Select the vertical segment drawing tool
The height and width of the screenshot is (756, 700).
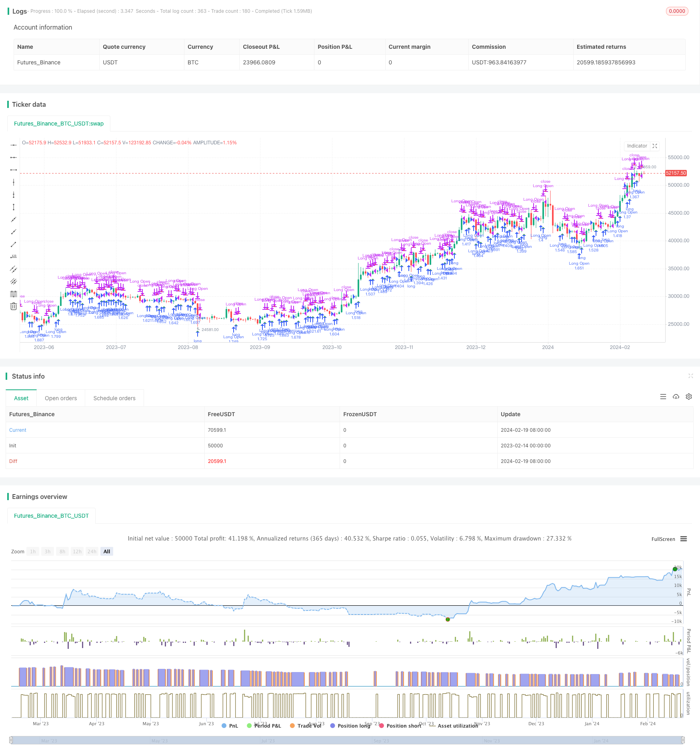[14, 207]
